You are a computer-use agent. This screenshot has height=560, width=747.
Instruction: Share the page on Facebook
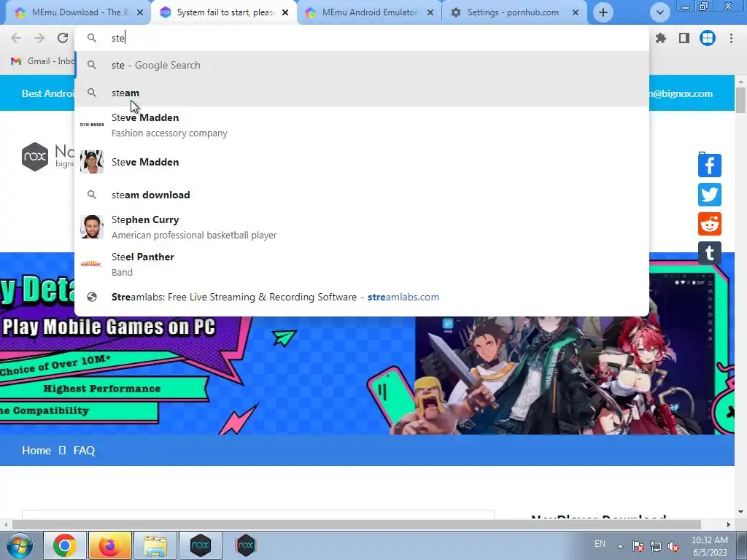point(709,166)
